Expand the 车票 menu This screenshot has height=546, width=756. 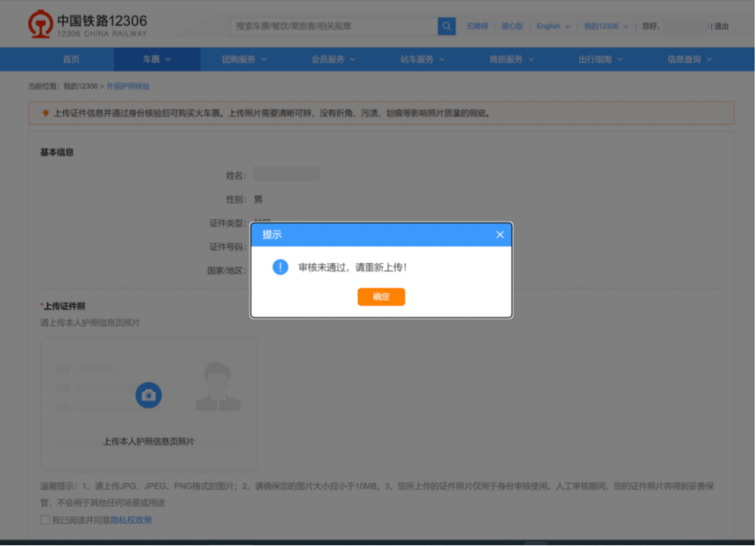pos(157,59)
